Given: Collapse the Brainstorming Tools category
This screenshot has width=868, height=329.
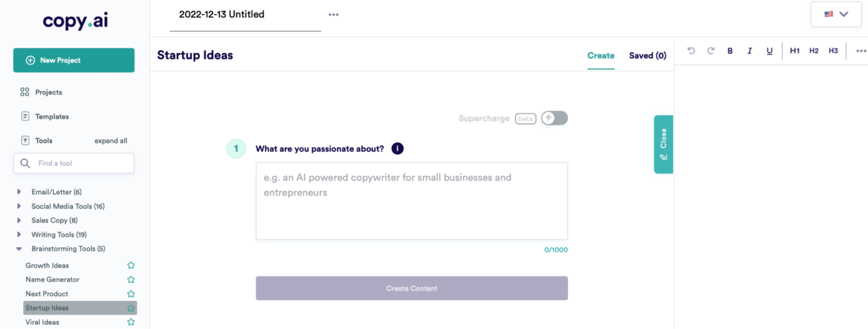Looking at the screenshot, I should tap(19, 249).
